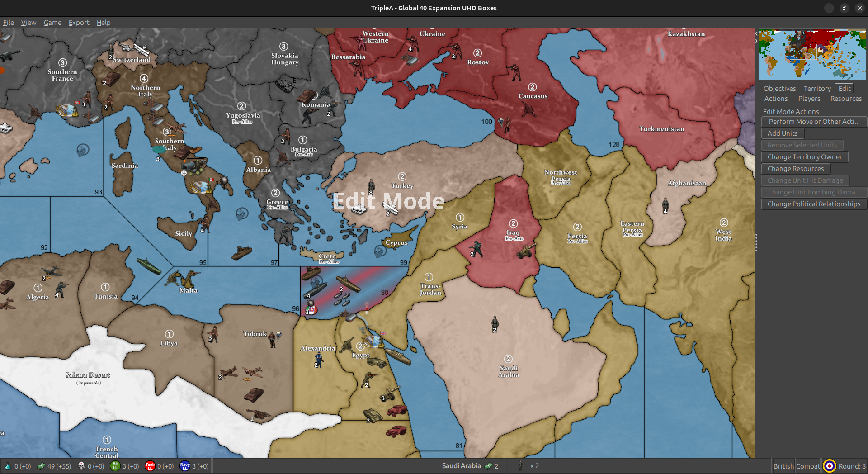Open the File menu
The image size is (868, 474).
tap(9, 23)
